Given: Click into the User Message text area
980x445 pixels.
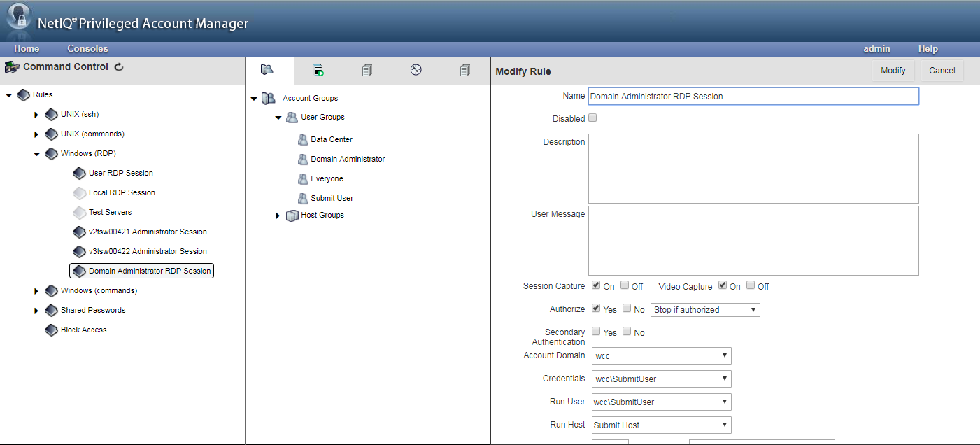Looking at the screenshot, I should (x=753, y=241).
